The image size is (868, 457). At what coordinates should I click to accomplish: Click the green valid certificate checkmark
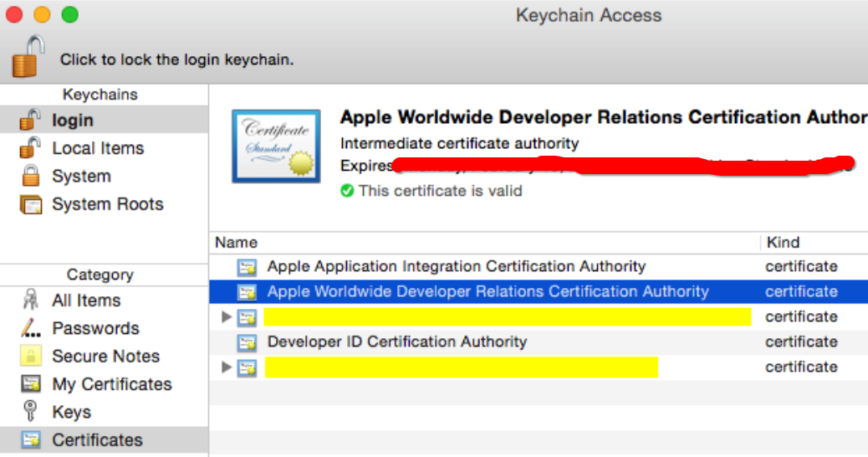(x=347, y=191)
